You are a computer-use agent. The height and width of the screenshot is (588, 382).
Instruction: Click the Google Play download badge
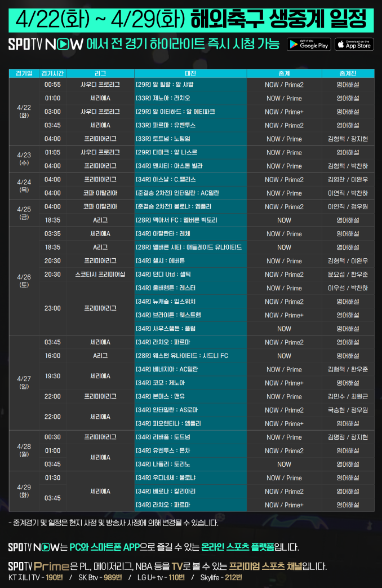click(309, 45)
